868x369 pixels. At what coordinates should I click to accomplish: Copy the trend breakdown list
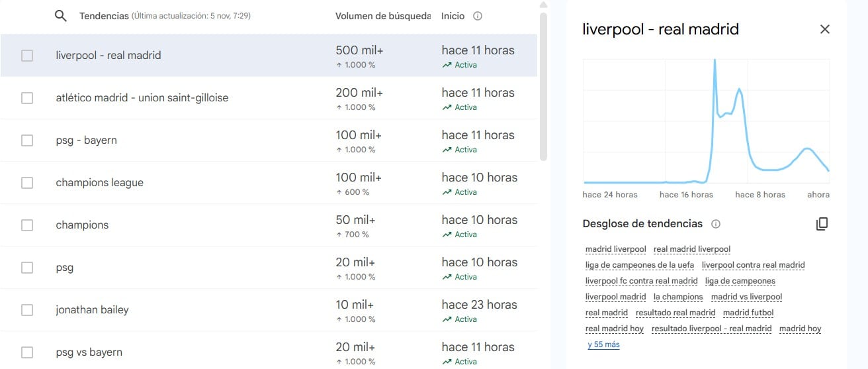click(822, 224)
